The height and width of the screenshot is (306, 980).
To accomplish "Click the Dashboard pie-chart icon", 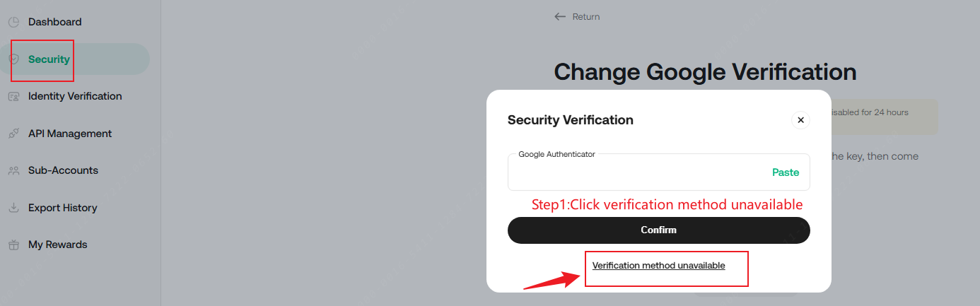I will click(13, 23).
